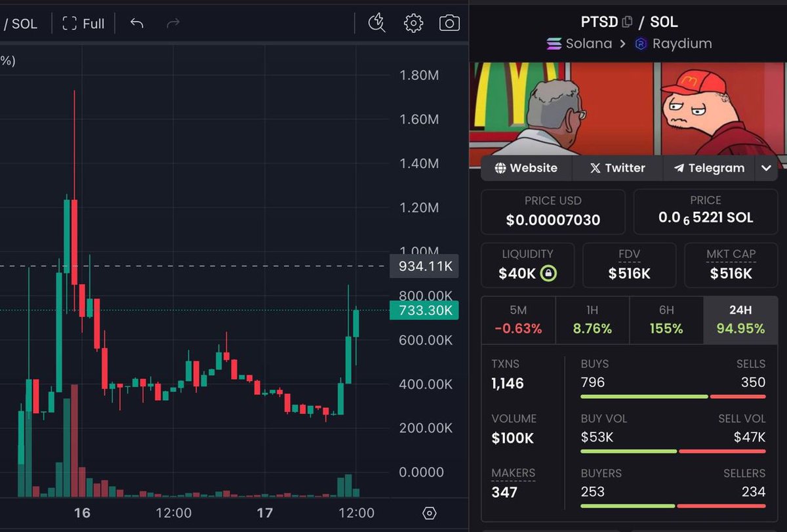Click the TXNS 1,146 value
The height and width of the screenshot is (532, 787).
[x=508, y=383]
